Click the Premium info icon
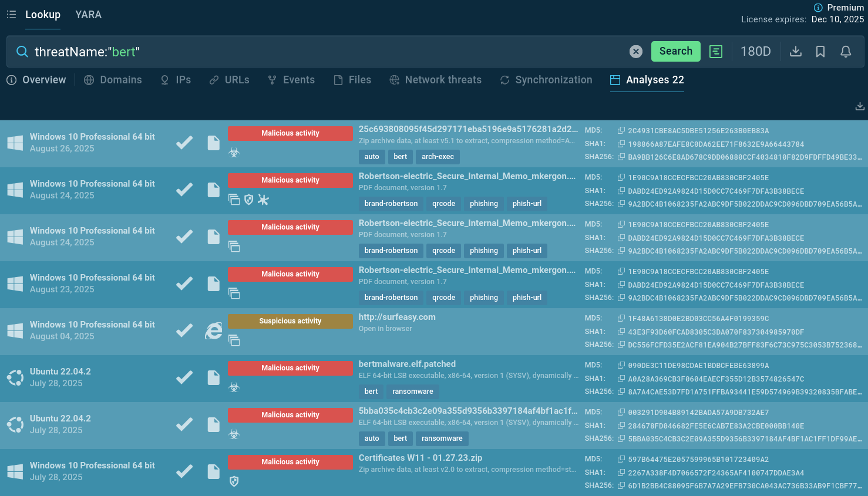This screenshot has width=868, height=496. (x=818, y=8)
